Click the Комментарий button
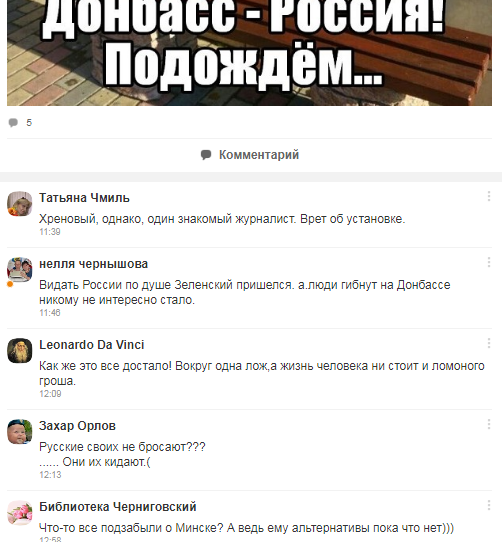 click(x=250, y=155)
